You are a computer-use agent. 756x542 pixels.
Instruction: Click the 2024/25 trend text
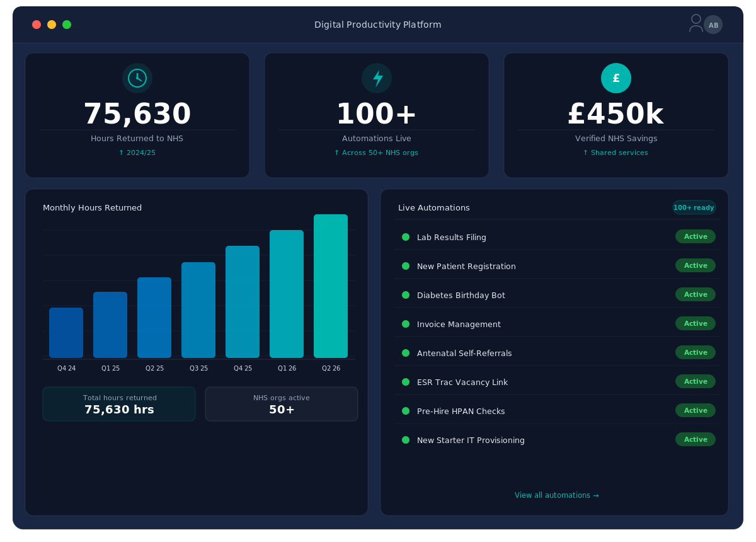137,153
